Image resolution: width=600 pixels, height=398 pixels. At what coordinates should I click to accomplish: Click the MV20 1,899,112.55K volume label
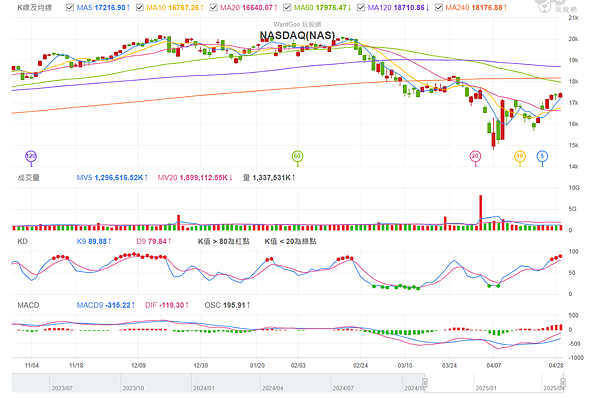pyautogui.click(x=195, y=178)
